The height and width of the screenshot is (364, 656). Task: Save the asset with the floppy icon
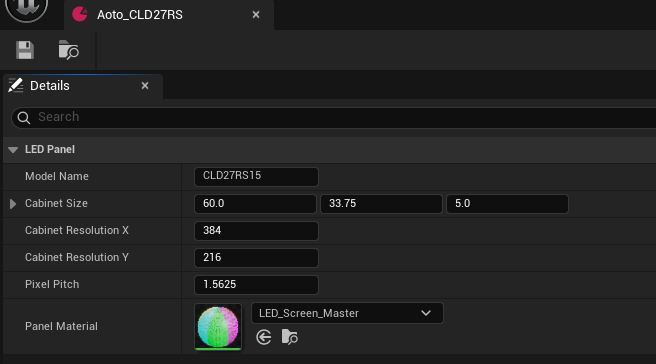(x=25, y=50)
